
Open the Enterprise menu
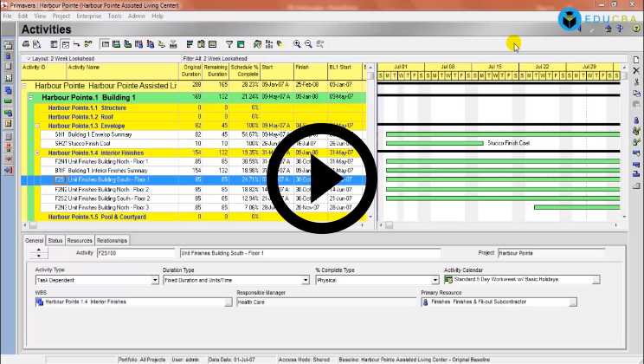[x=87, y=16]
